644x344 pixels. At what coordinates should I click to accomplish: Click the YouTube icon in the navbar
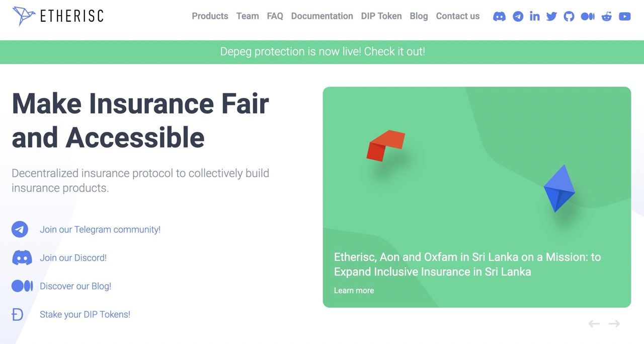tap(624, 16)
